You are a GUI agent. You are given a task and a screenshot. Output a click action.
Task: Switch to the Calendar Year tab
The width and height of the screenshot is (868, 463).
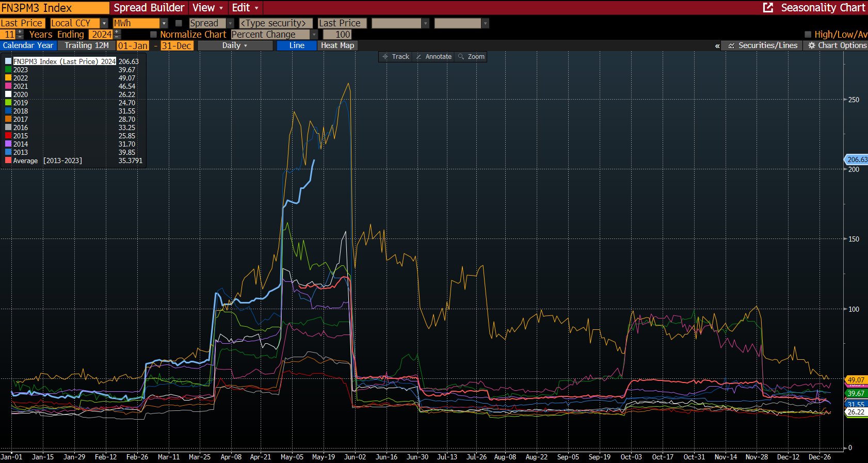coord(28,45)
